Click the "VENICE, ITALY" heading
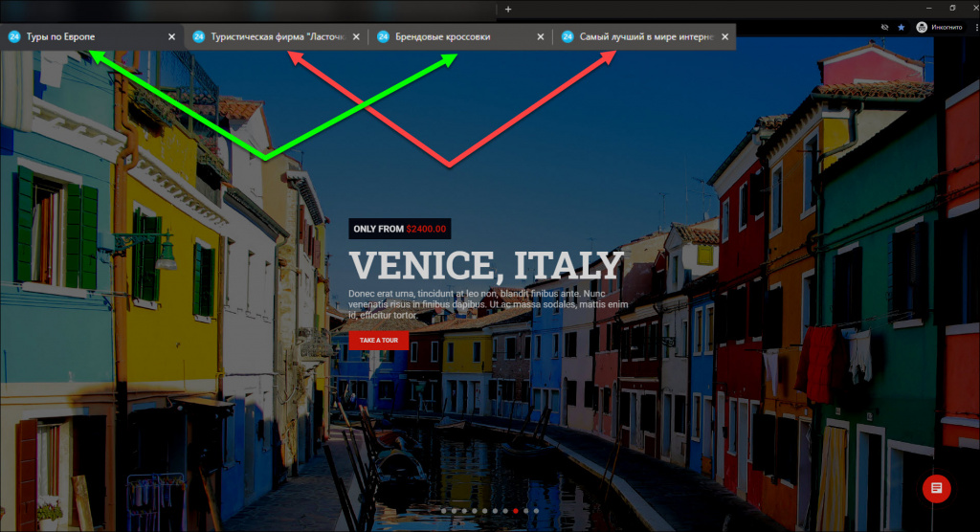 point(486,265)
